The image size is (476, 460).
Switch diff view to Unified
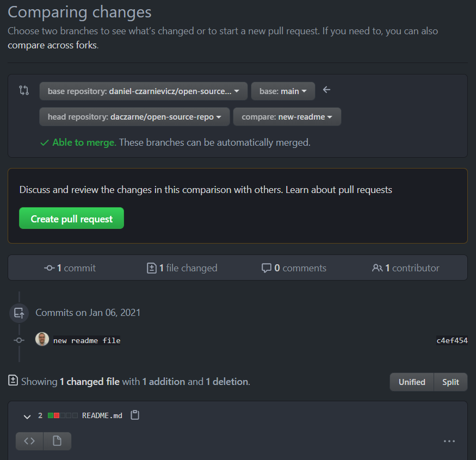coord(412,382)
